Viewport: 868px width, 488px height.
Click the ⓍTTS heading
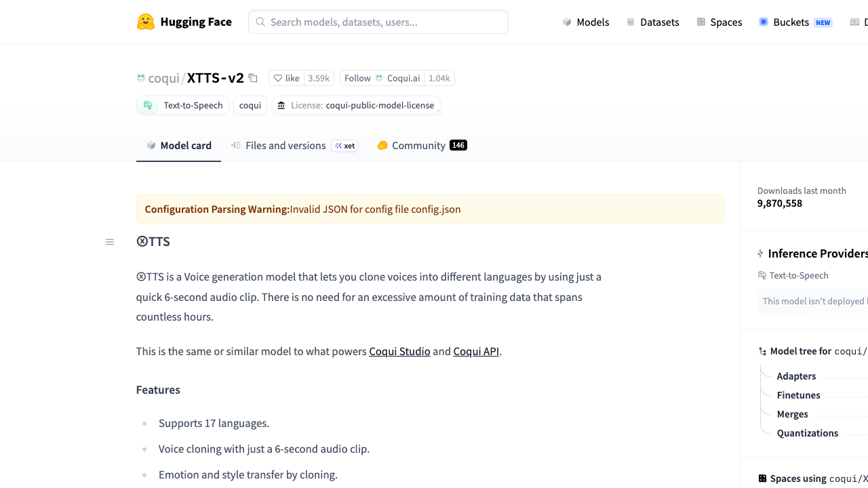(153, 242)
